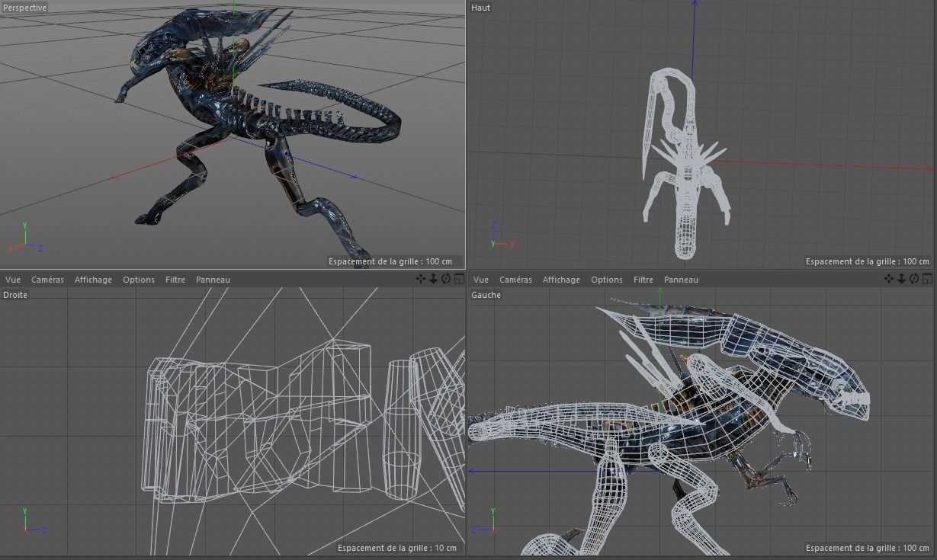Open the Panneau menu of the Gauche viewport
The width and height of the screenshot is (937, 560).
click(681, 280)
